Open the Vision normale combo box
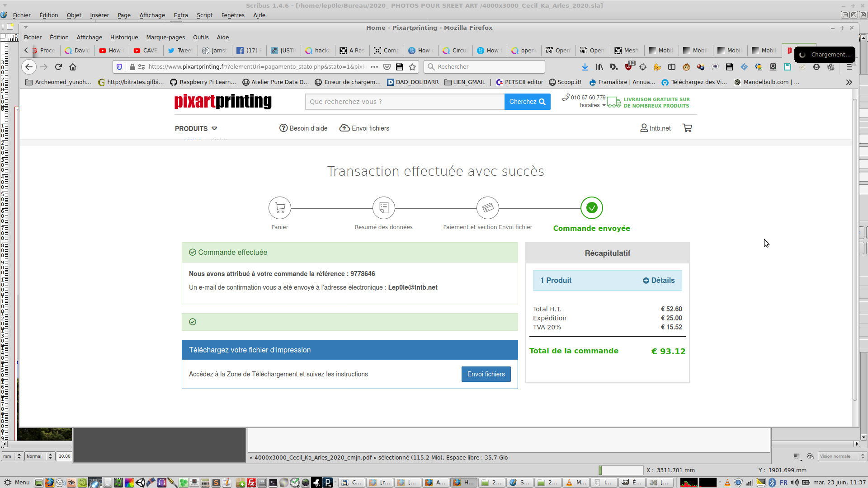 tap(841, 456)
